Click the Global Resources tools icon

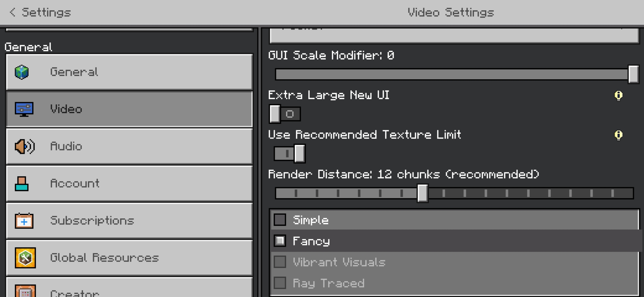tap(25, 258)
